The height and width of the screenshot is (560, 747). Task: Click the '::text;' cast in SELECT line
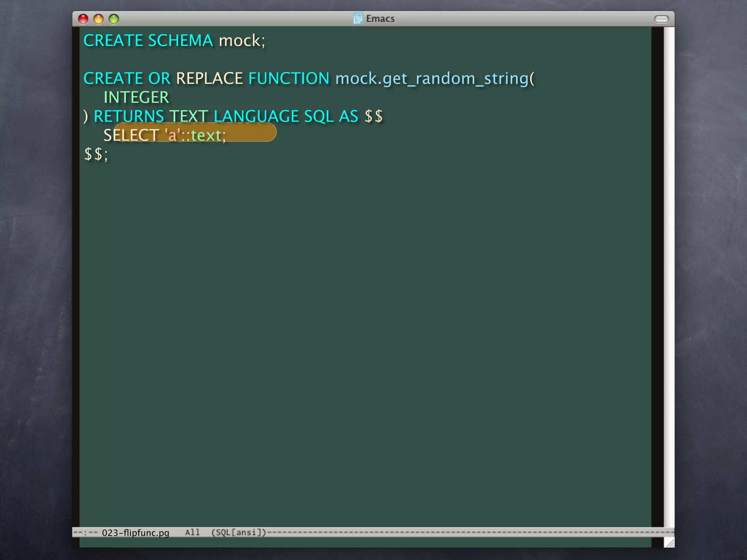[x=204, y=136]
